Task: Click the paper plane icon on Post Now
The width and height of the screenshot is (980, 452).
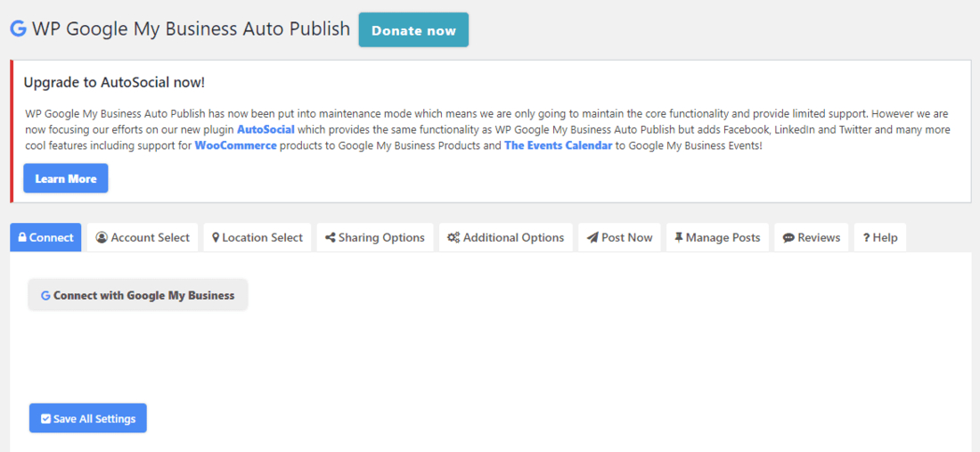Action: click(592, 238)
